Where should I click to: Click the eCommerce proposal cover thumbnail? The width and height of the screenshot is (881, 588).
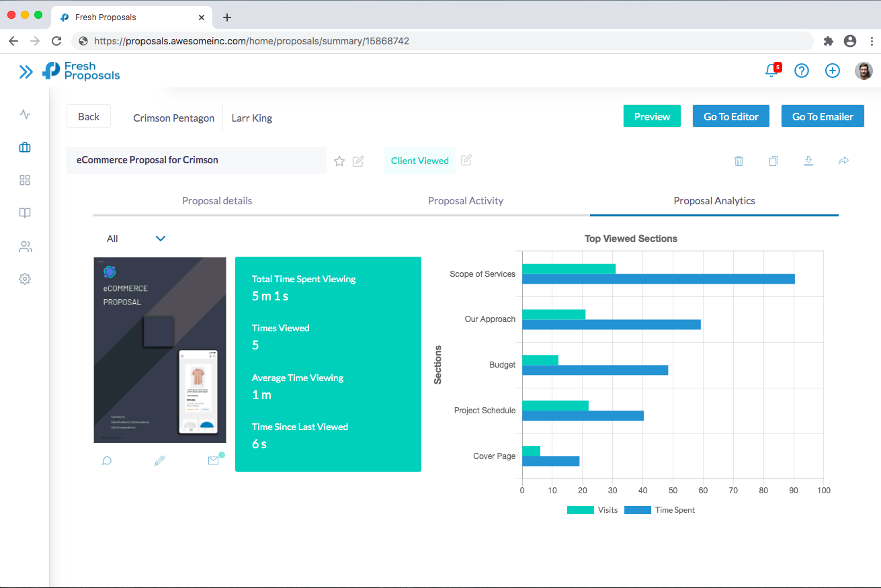click(160, 350)
